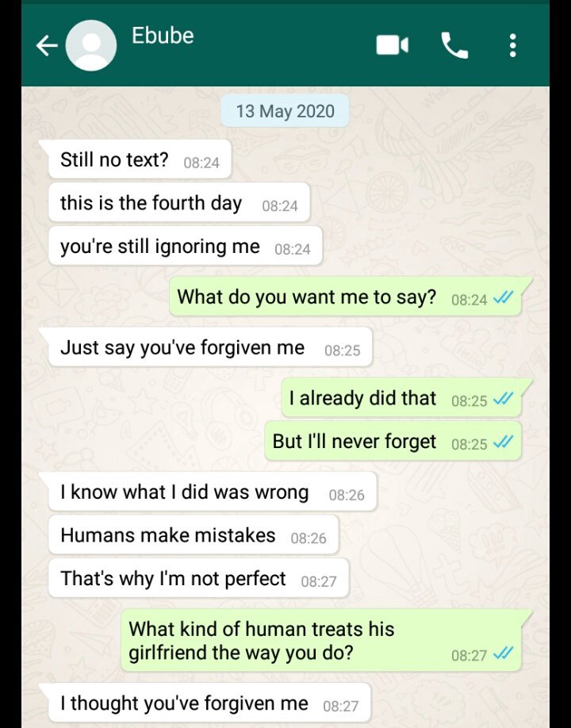Start a voice call with Ebube

click(x=454, y=45)
